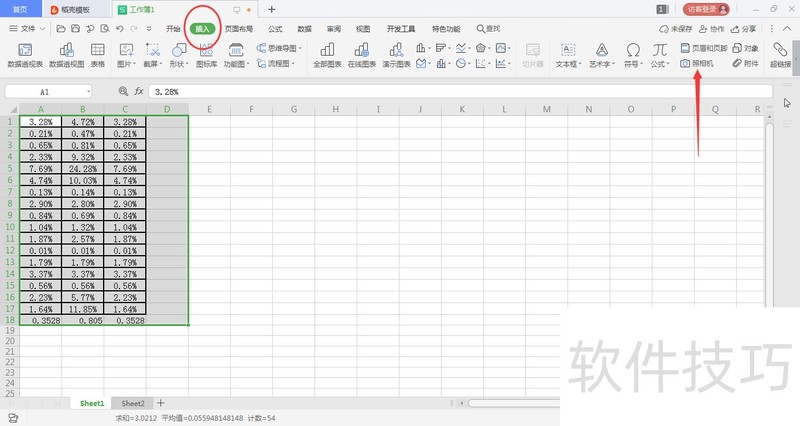This screenshot has width=800, height=426.
Task: Click the 访客登录 login button
Action: 706,9
